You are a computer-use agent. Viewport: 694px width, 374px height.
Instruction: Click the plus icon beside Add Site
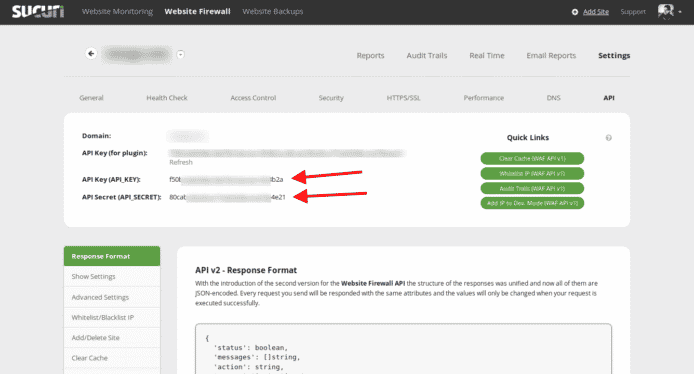[574, 12]
